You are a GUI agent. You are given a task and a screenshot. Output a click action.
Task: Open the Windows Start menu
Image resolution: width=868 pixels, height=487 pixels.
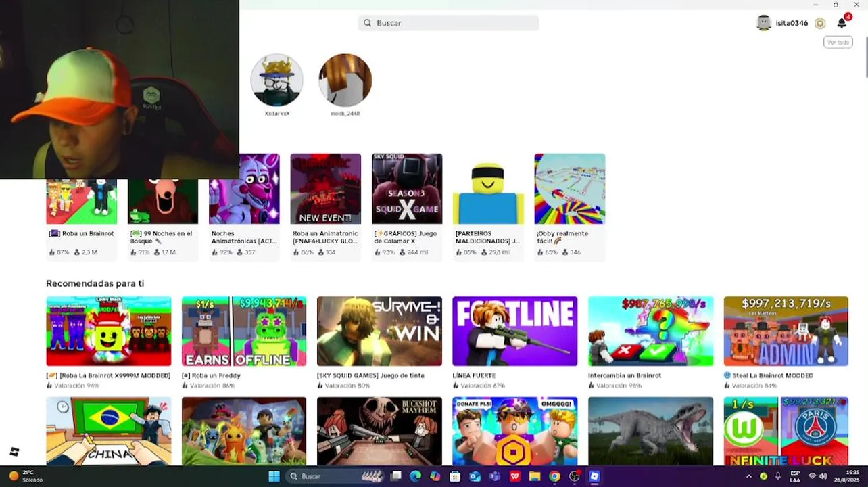click(274, 476)
